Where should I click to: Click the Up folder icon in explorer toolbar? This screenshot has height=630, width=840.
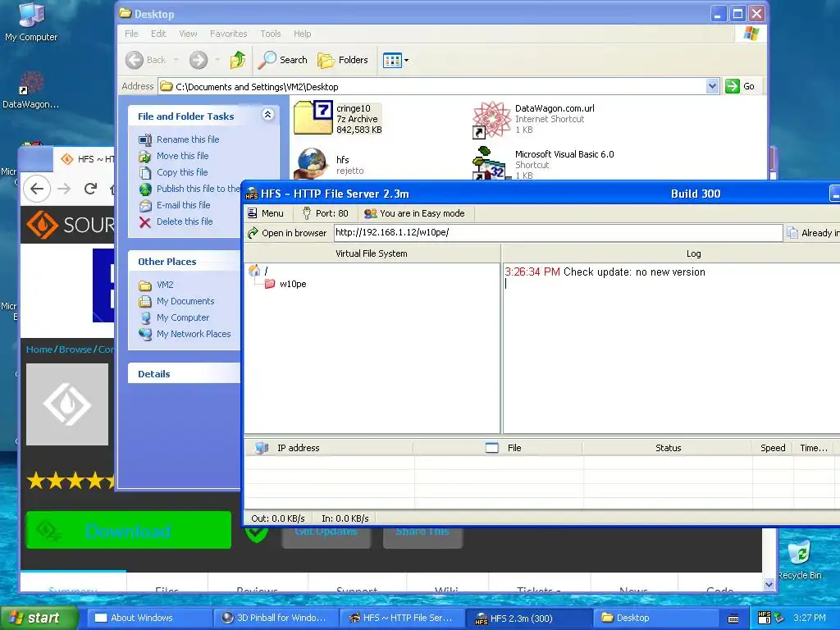(238, 60)
